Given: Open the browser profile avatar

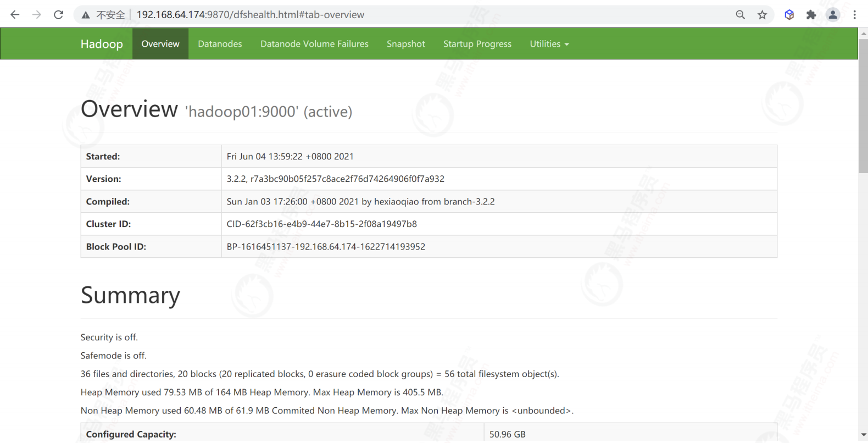Looking at the screenshot, I should point(833,15).
